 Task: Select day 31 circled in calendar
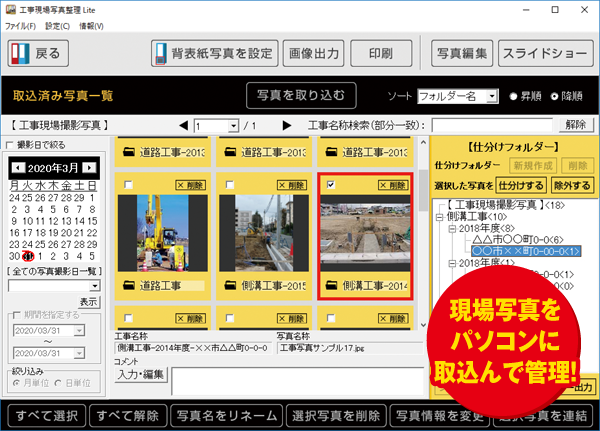point(28,256)
